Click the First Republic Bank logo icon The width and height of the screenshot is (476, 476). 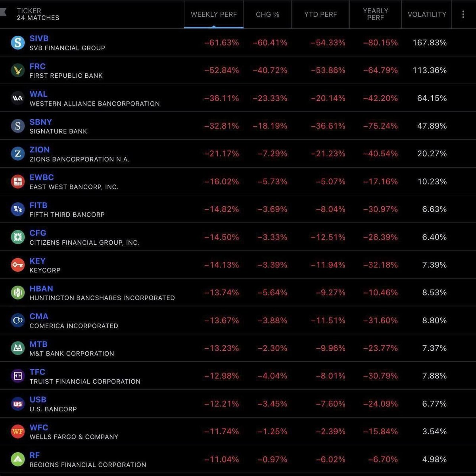17,70
